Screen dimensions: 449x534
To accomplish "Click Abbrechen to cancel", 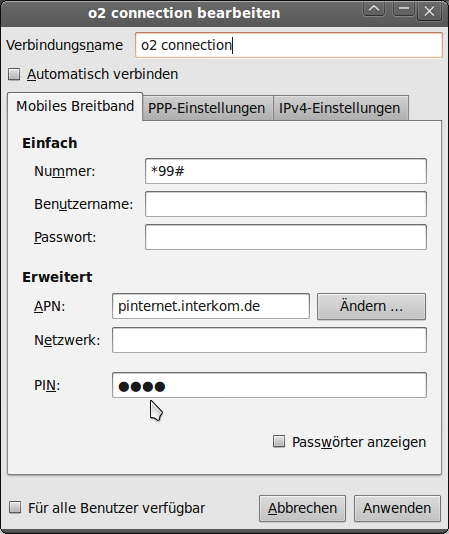I will pyautogui.click(x=303, y=508).
